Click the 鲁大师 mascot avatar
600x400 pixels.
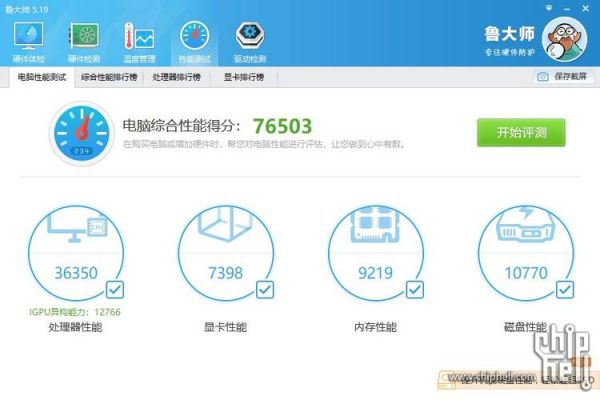point(565,39)
